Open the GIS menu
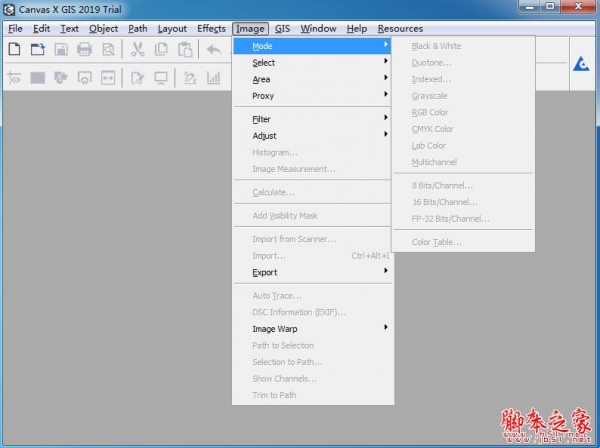This screenshot has width=600, height=448. (282, 29)
